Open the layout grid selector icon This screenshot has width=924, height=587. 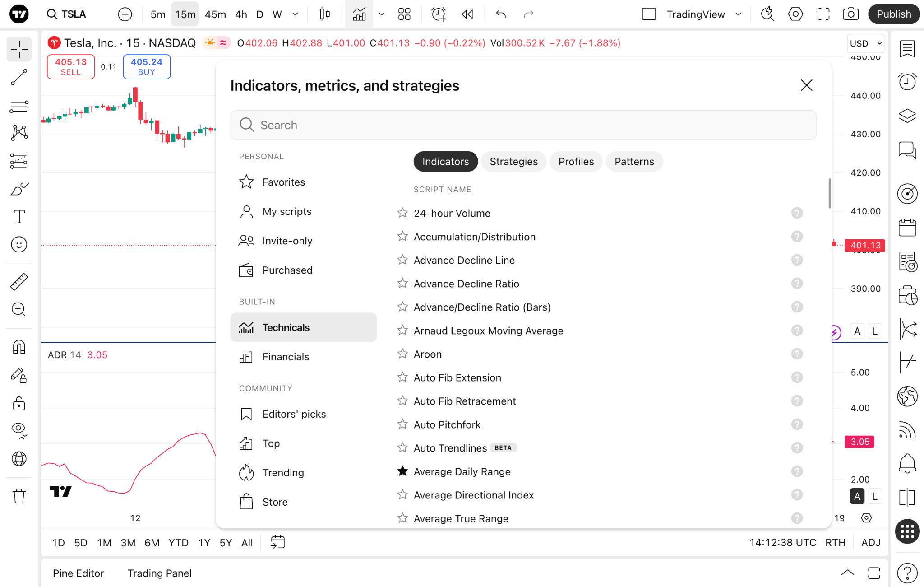tap(404, 14)
